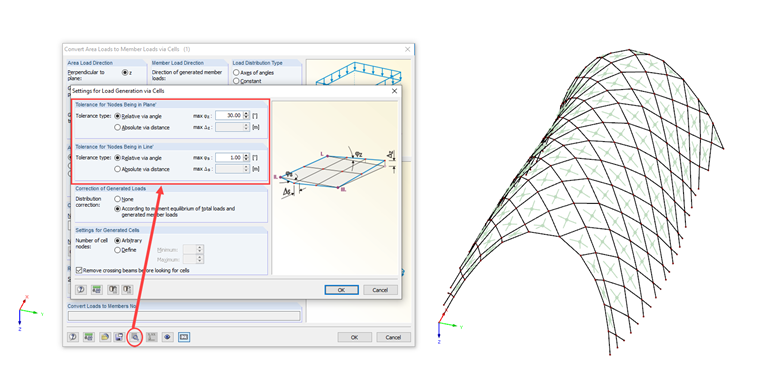Toggle the eye view icon in the bottom toolbar
760x374 pixels.
coord(168,337)
